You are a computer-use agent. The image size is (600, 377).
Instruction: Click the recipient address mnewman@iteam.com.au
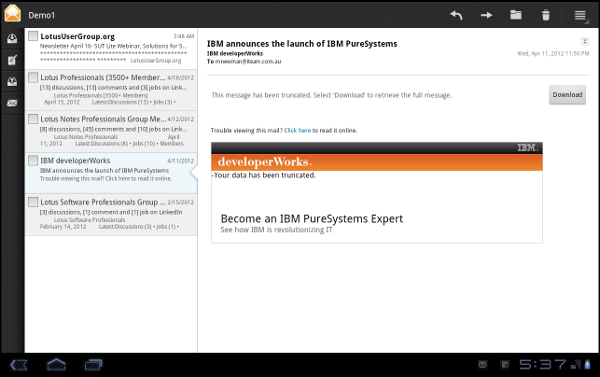tap(248, 61)
